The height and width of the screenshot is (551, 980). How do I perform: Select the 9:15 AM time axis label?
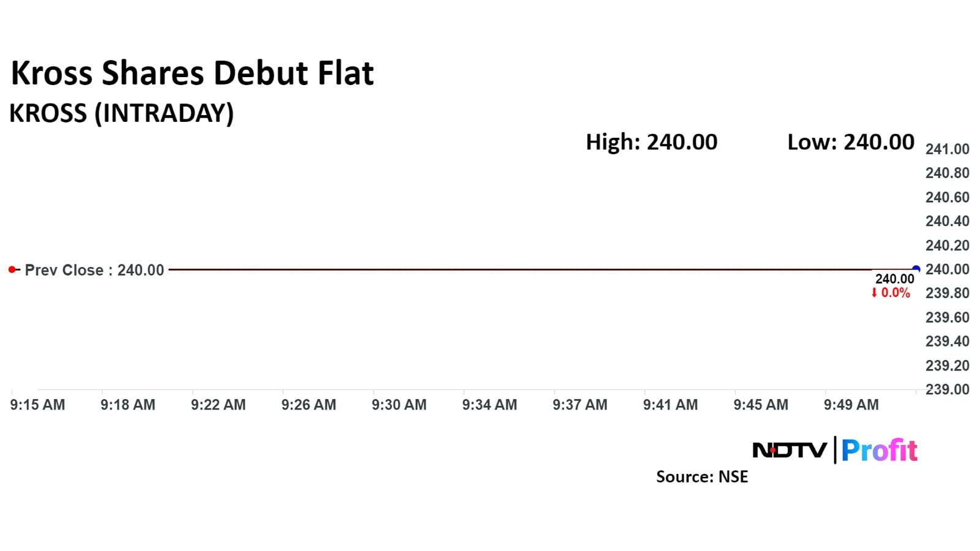click(37, 405)
